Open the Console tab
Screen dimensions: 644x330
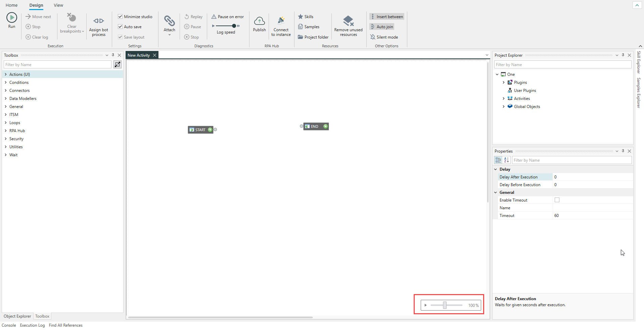(9, 325)
